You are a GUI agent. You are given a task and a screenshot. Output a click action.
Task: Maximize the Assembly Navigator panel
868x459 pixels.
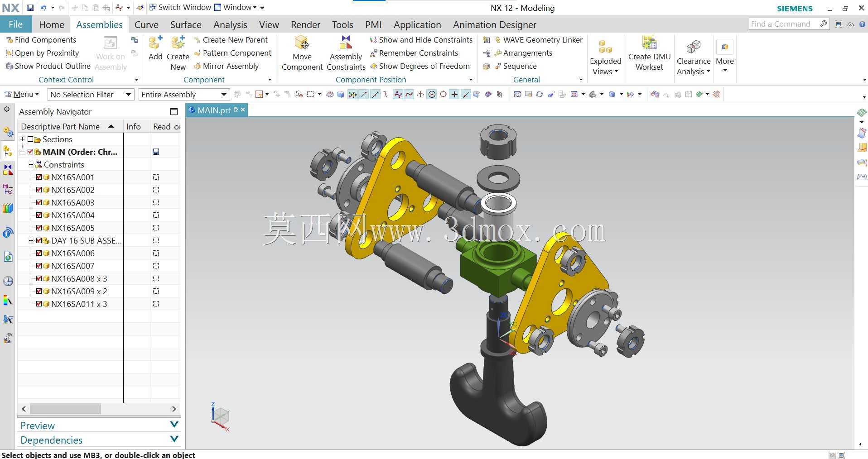coord(174,111)
